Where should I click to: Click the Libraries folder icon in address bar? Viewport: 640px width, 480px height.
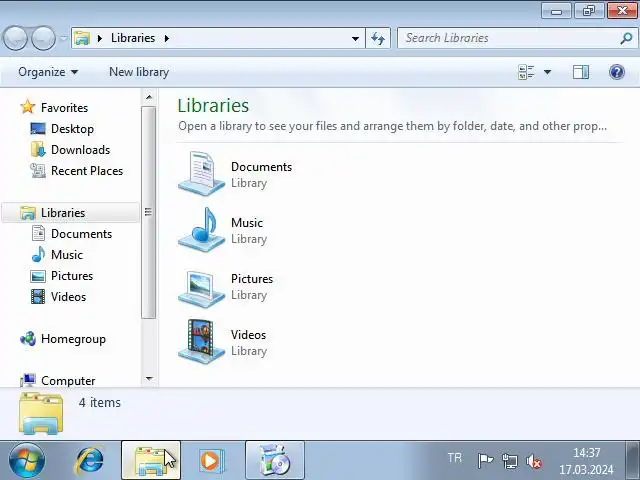point(82,38)
